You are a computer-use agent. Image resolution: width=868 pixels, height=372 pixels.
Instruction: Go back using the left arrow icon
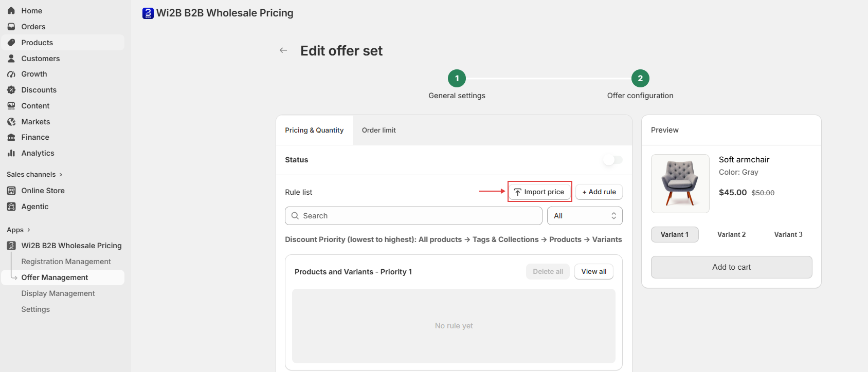(x=283, y=50)
